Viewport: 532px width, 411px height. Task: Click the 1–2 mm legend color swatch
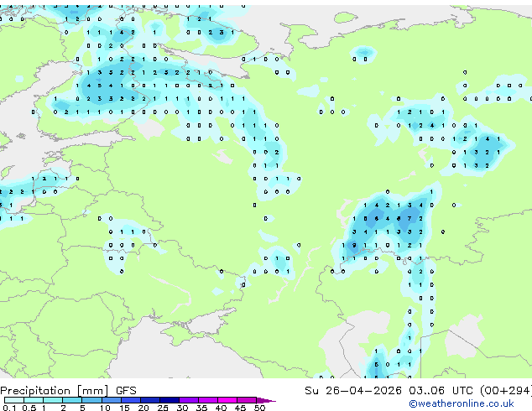(53, 400)
